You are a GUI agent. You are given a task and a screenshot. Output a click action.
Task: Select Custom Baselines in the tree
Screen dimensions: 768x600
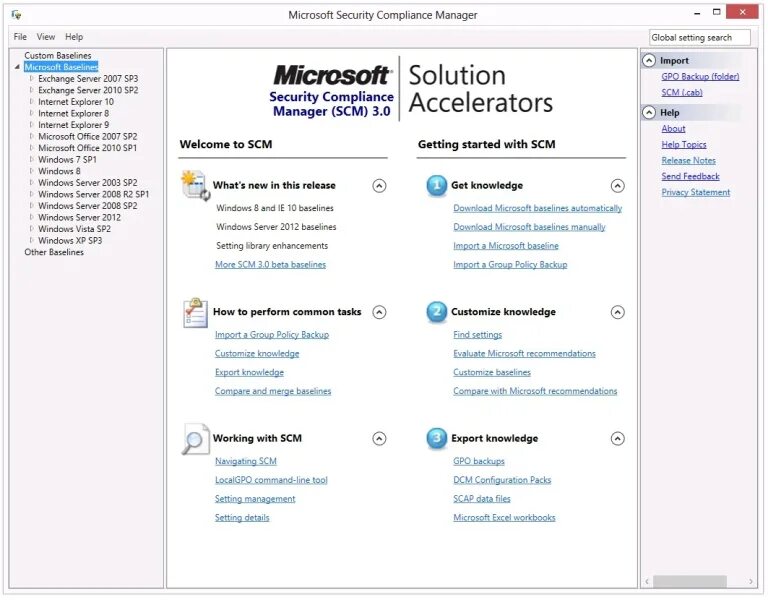(58, 55)
